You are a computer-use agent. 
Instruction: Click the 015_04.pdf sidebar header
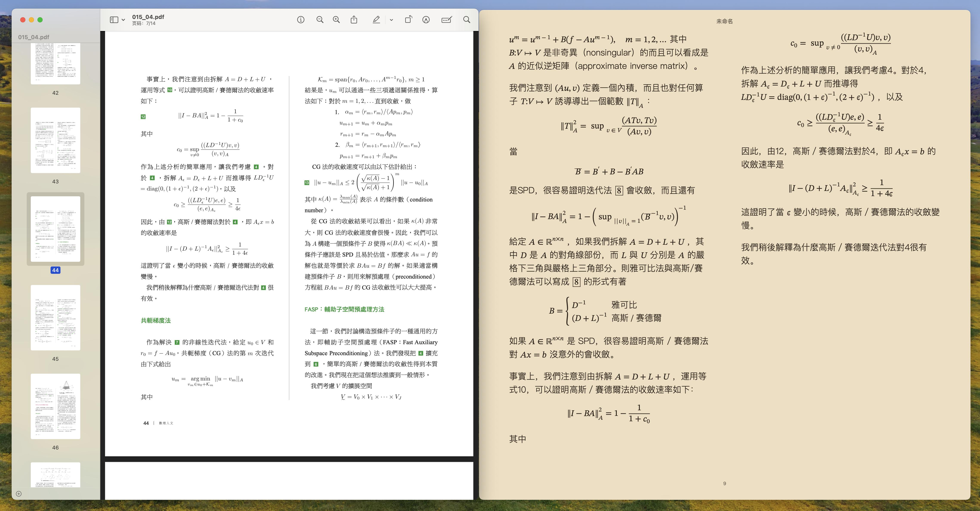[x=34, y=37]
